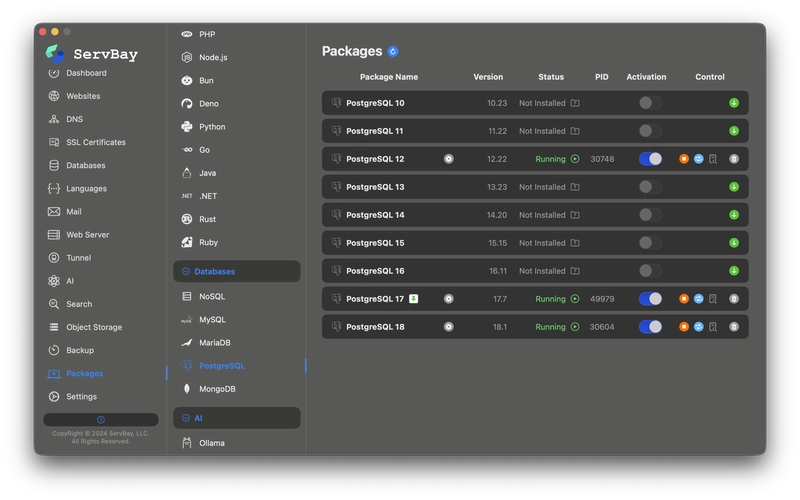
Task: Select MongoDB from the database packages
Action: coord(217,389)
